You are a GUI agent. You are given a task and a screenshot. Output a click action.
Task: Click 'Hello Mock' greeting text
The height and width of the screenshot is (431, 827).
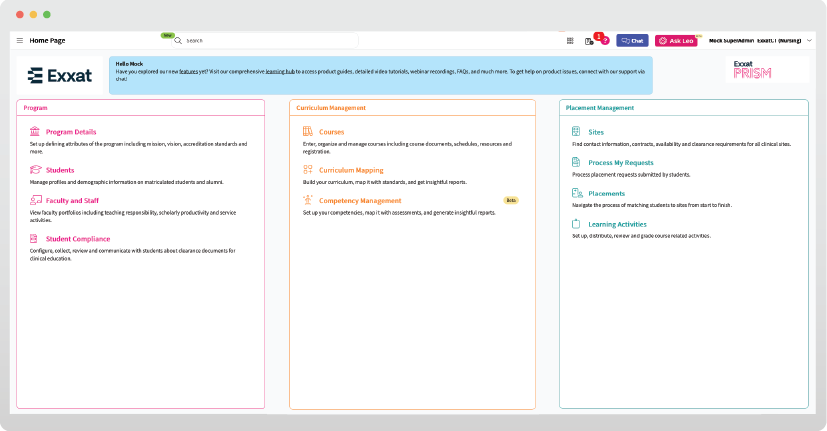pos(129,64)
